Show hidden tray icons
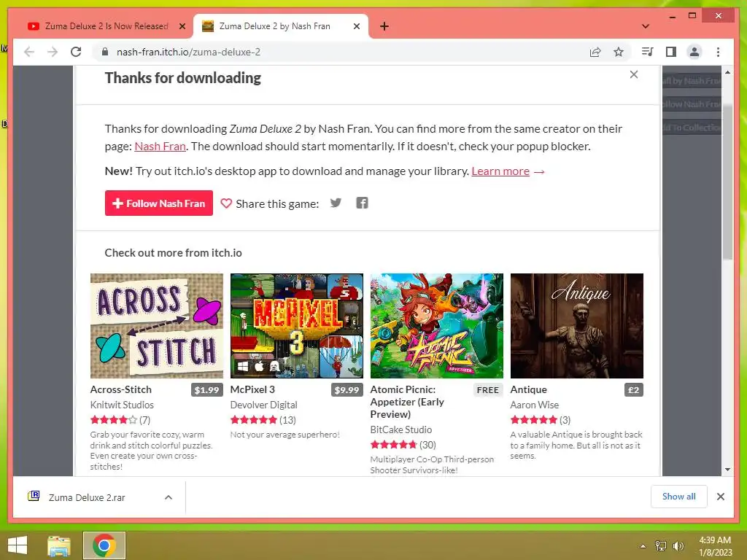Screen dimensions: 747x560 coord(643,546)
